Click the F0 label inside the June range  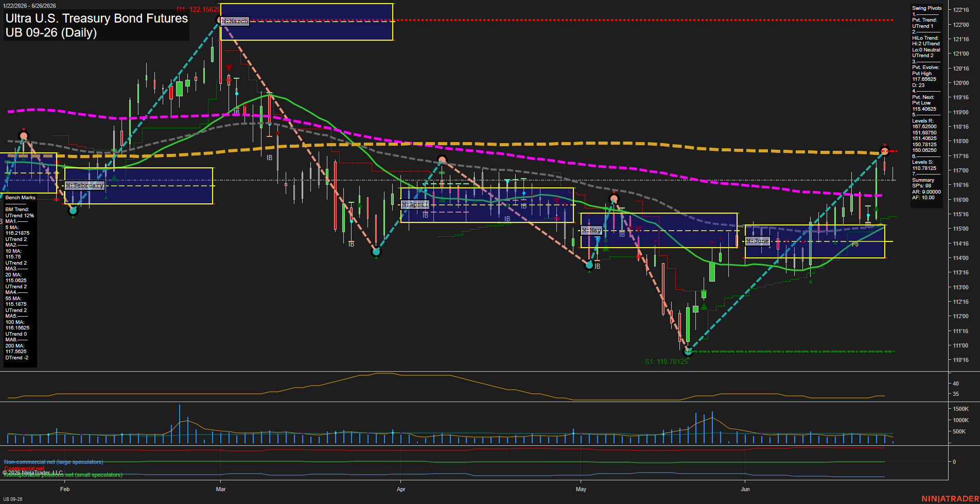coord(855,245)
